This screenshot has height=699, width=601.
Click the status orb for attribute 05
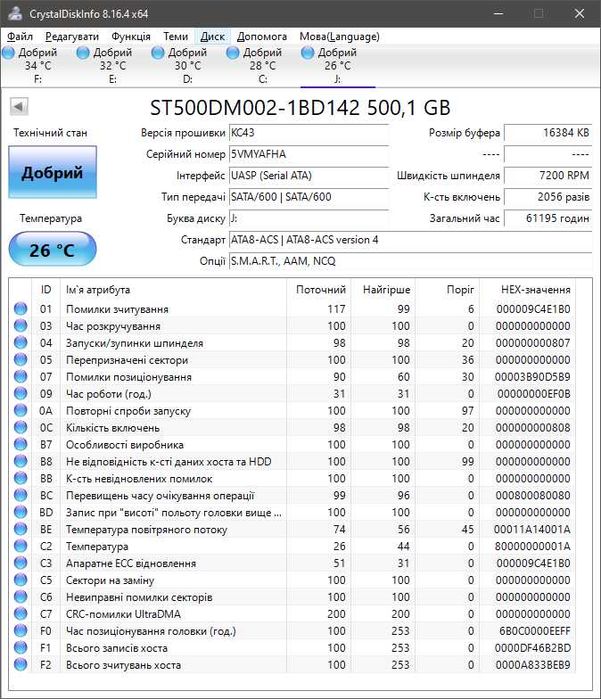point(21,359)
